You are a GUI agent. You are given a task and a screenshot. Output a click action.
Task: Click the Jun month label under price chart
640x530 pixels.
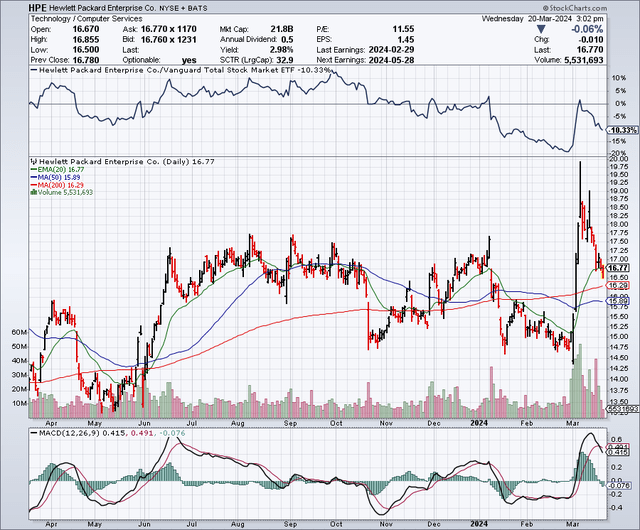[x=144, y=423]
